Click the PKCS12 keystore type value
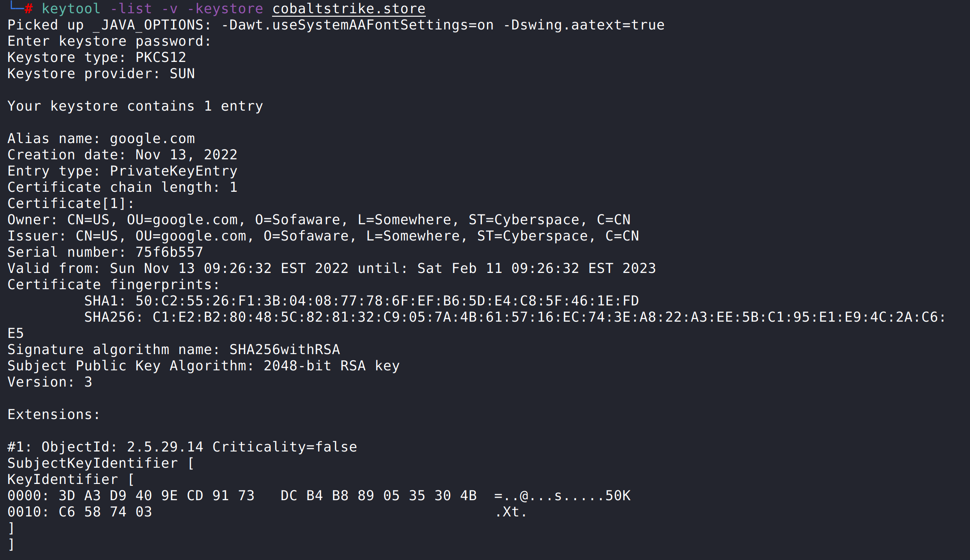Screen dimensions: 970x560 (161, 58)
